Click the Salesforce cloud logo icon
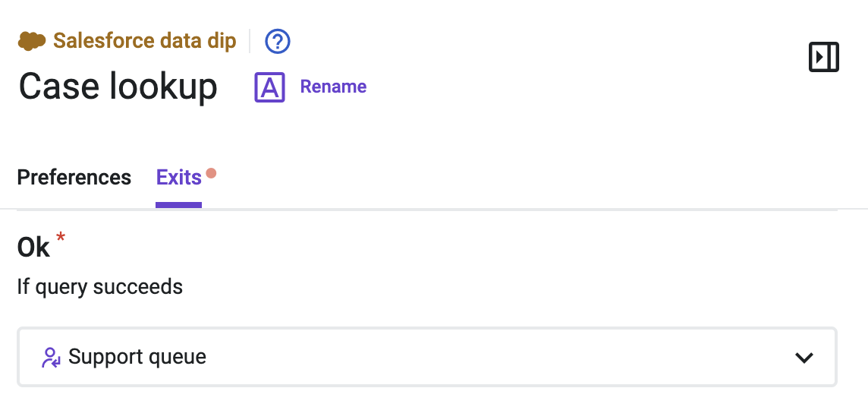The image size is (868, 407). click(32, 41)
